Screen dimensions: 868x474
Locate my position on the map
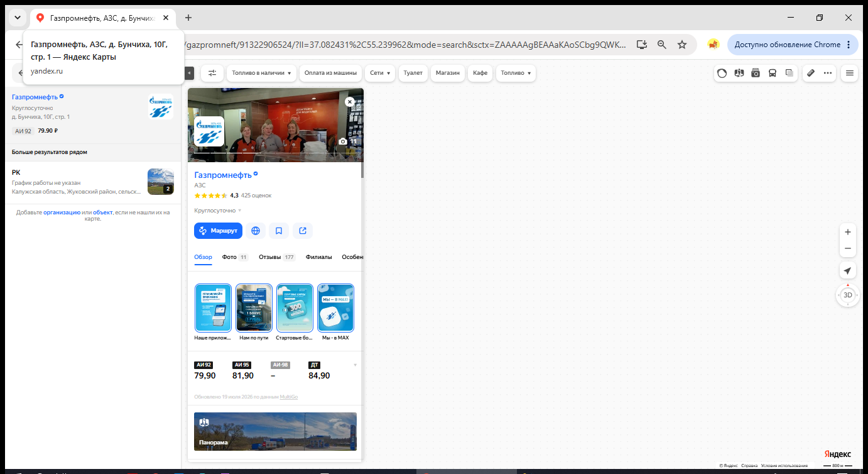click(x=848, y=271)
